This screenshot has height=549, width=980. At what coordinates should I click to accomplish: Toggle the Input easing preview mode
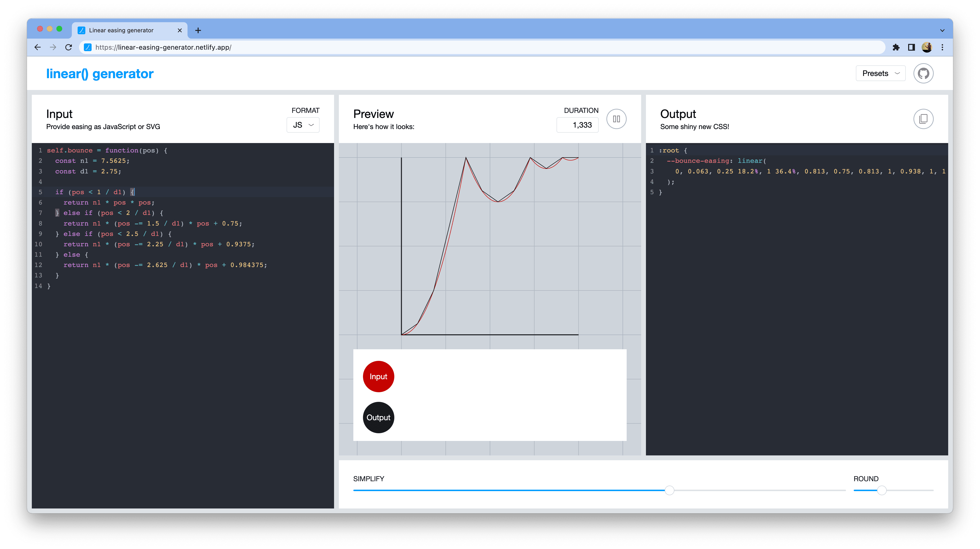point(378,376)
